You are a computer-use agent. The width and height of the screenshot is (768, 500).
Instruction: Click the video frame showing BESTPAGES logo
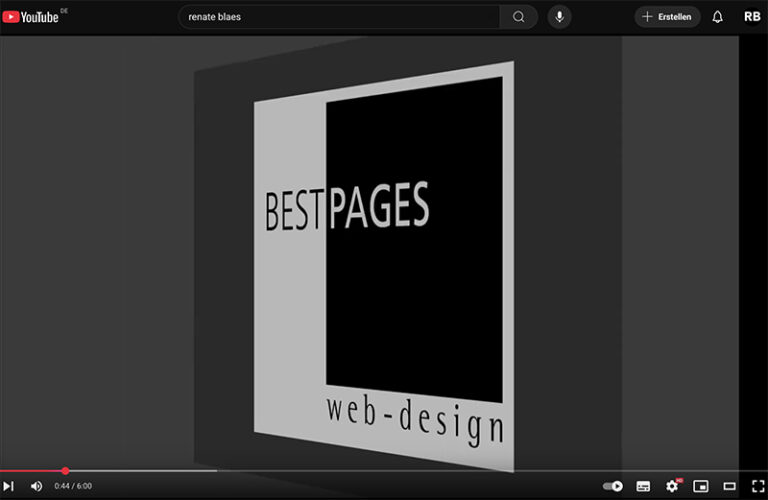pyautogui.click(x=369, y=252)
